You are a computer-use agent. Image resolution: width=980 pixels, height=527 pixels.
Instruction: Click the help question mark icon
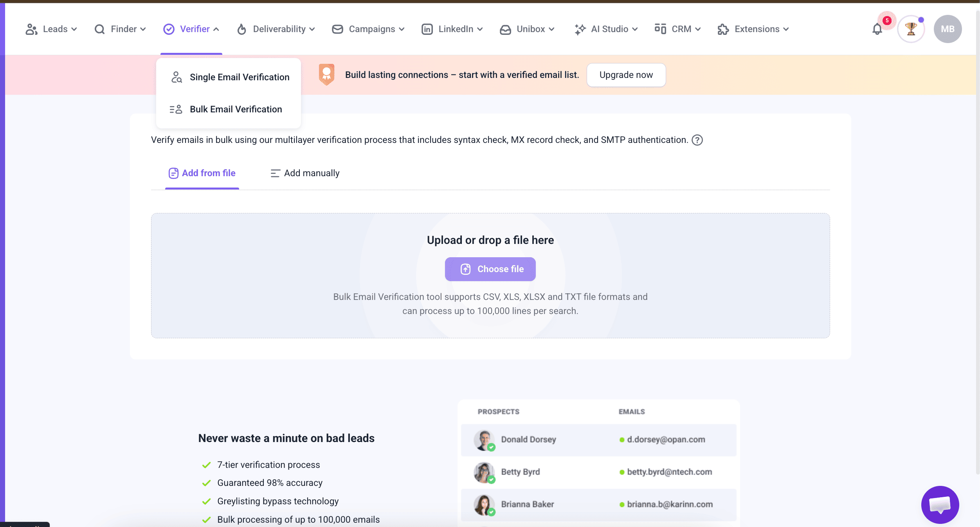698,140
